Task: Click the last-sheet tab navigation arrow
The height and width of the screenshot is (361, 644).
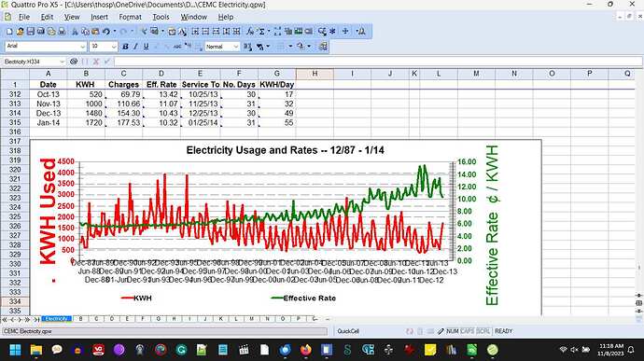Action: coord(36,319)
